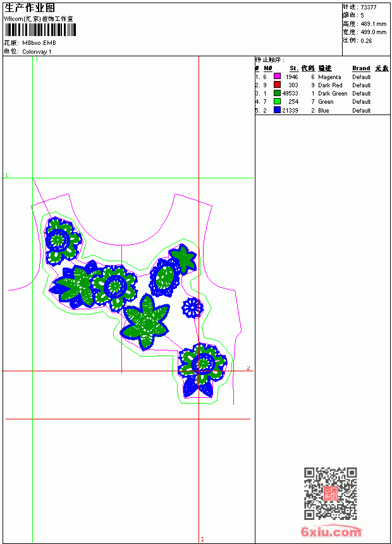Select the small blue round flower motif
The height and width of the screenshot is (544, 392).
click(192, 307)
